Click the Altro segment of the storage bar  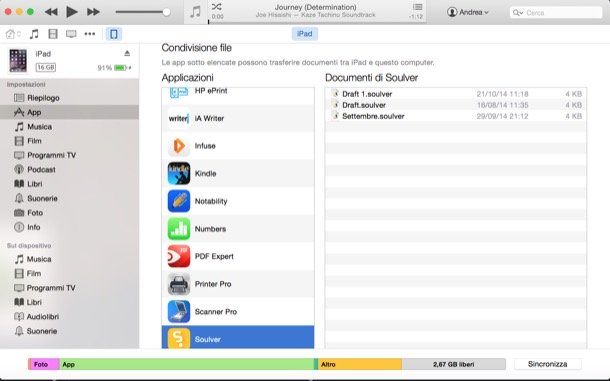[x=360, y=364]
